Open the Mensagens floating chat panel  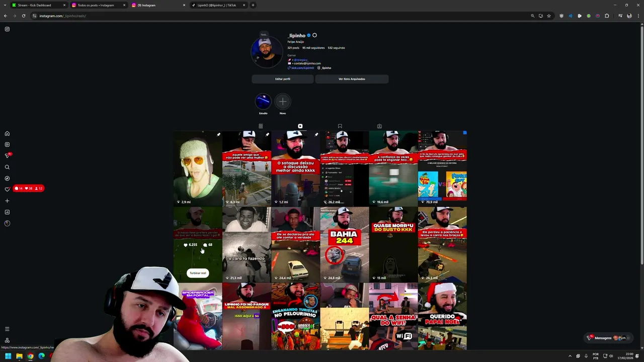[x=609, y=338]
